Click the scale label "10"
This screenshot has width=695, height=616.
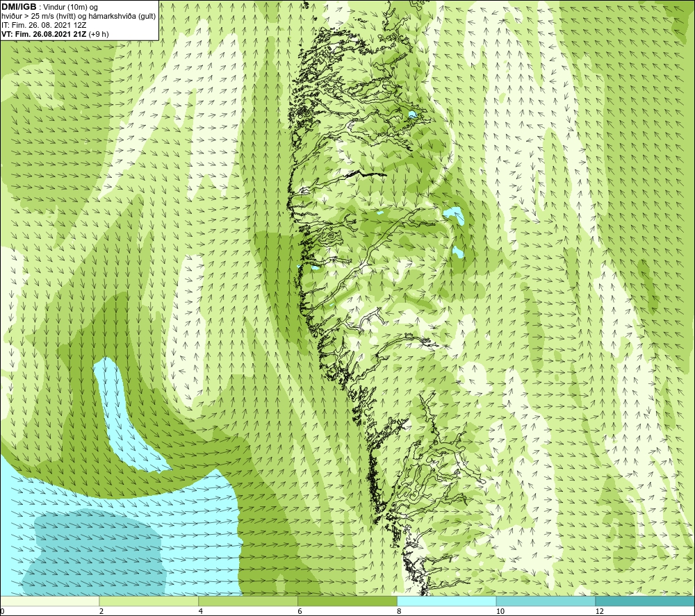[x=500, y=611]
